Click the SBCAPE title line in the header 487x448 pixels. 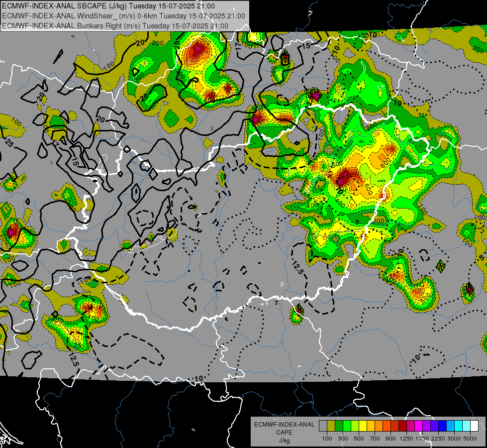[108, 6]
